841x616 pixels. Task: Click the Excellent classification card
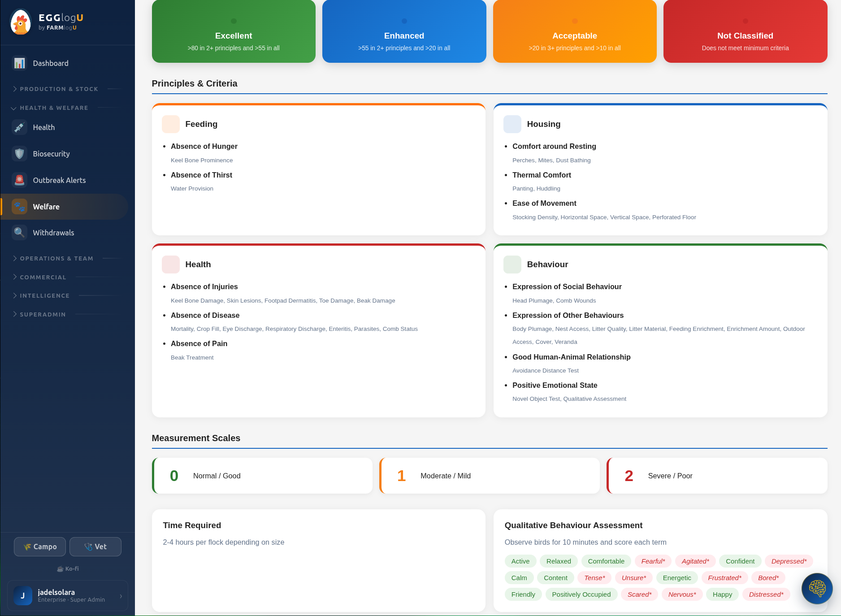click(x=234, y=31)
